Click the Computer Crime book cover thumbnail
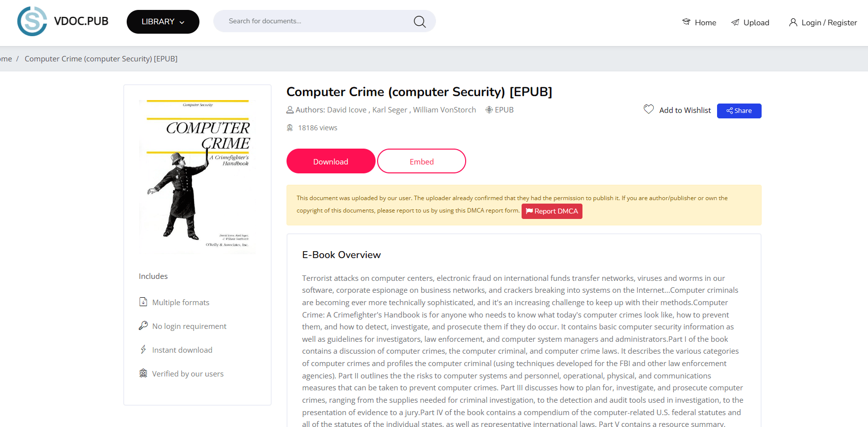 (198, 176)
